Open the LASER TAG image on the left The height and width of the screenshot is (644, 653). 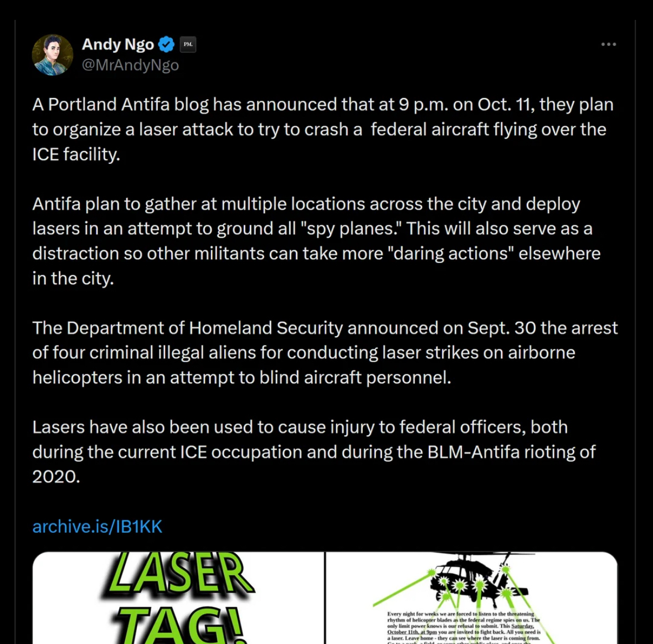[x=178, y=598]
